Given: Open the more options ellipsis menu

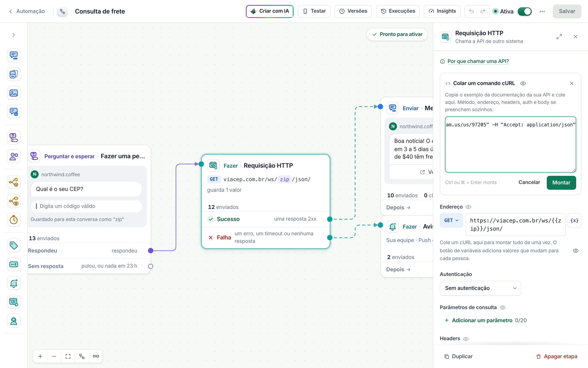Looking at the screenshot, I should pyautogui.click(x=542, y=11).
